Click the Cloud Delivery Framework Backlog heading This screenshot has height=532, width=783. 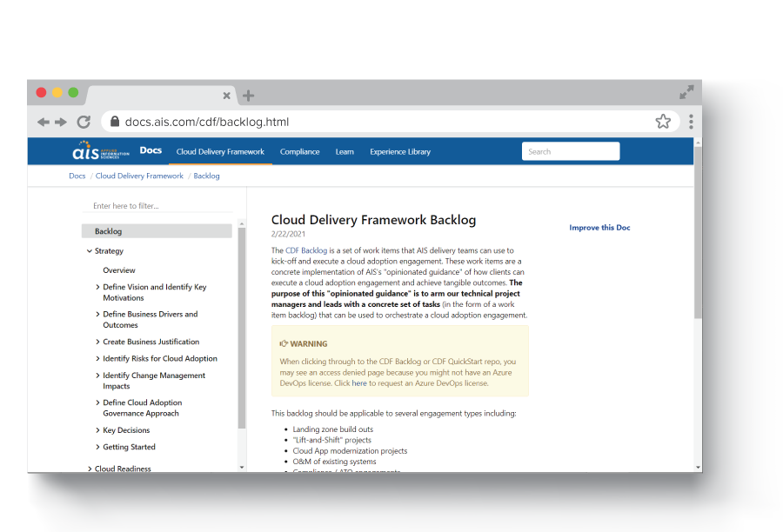tap(373, 220)
